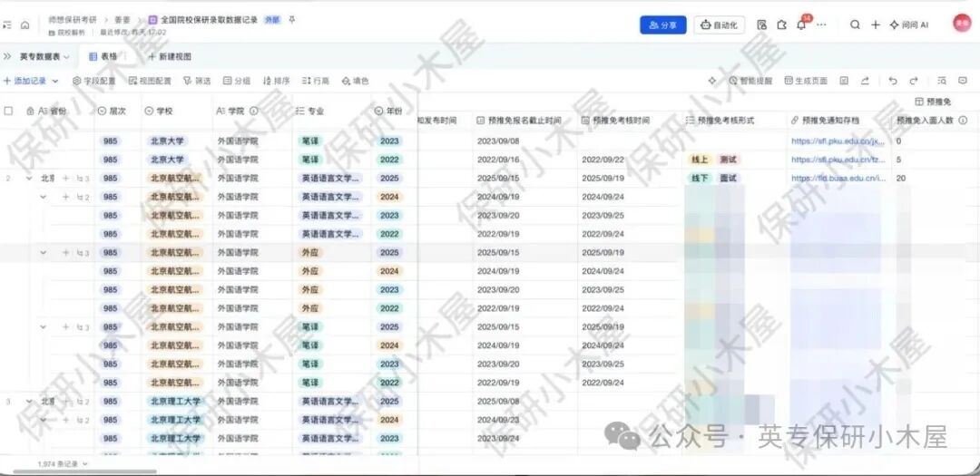Open 字段配置 field settings
980x476 pixels.
click(x=94, y=81)
